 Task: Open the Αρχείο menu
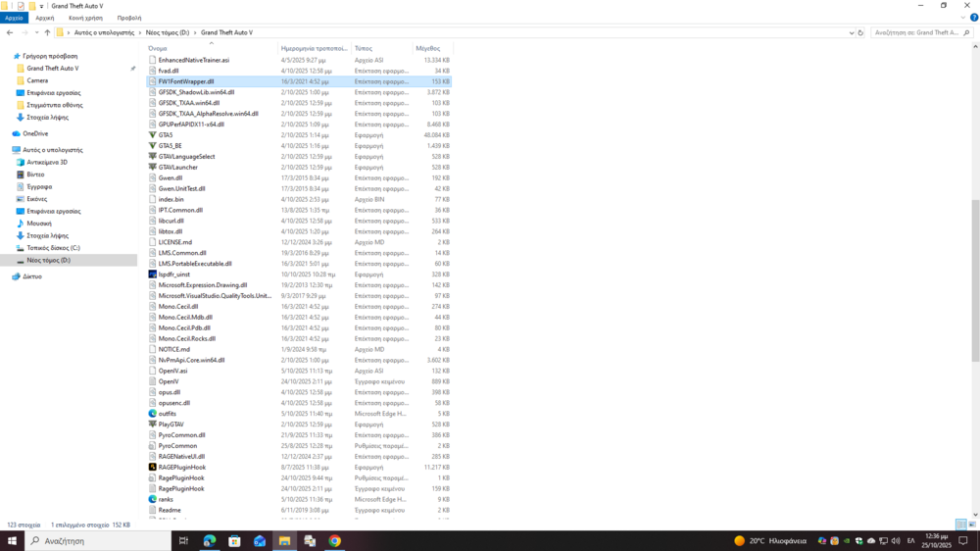pos(14,18)
